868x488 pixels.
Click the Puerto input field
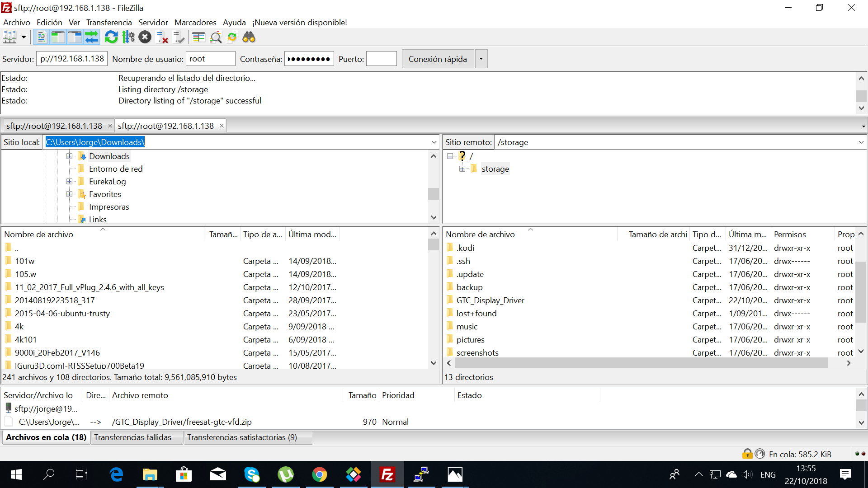[381, 59]
